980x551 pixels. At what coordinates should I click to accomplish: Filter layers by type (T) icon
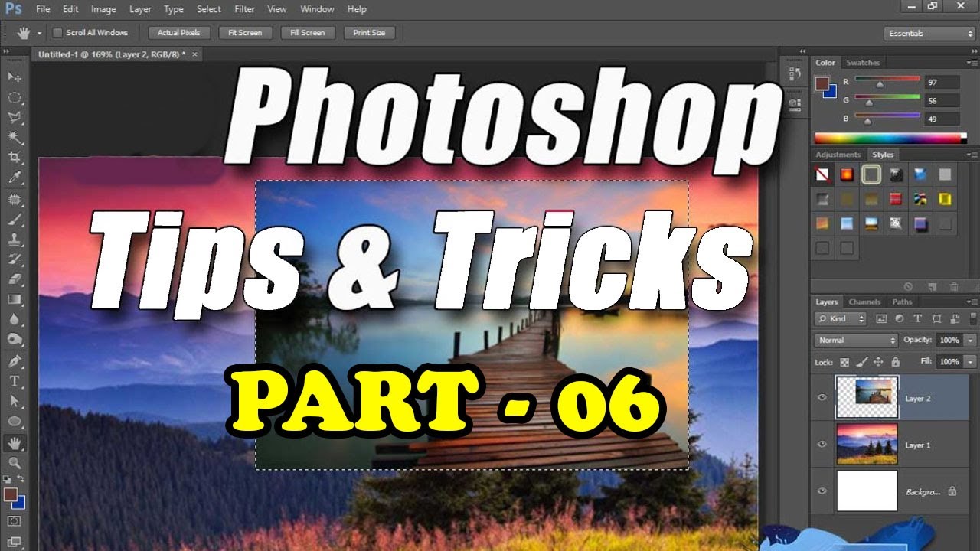click(x=917, y=318)
